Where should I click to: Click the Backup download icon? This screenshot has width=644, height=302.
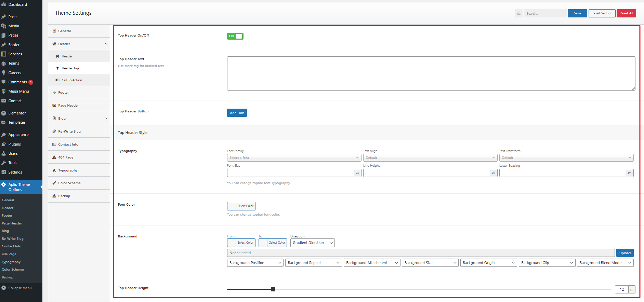click(x=54, y=196)
